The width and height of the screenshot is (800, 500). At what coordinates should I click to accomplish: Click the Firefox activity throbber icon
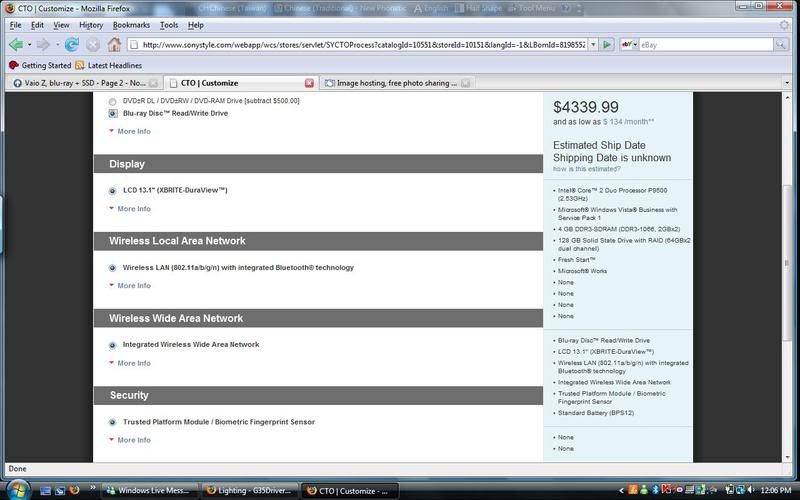coord(784,25)
